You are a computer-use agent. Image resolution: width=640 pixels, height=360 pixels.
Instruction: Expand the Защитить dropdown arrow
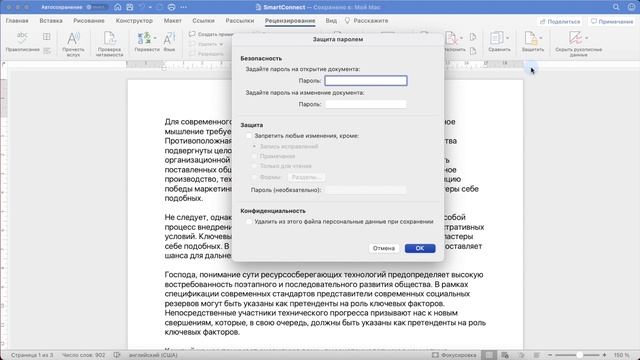(x=541, y=38)
